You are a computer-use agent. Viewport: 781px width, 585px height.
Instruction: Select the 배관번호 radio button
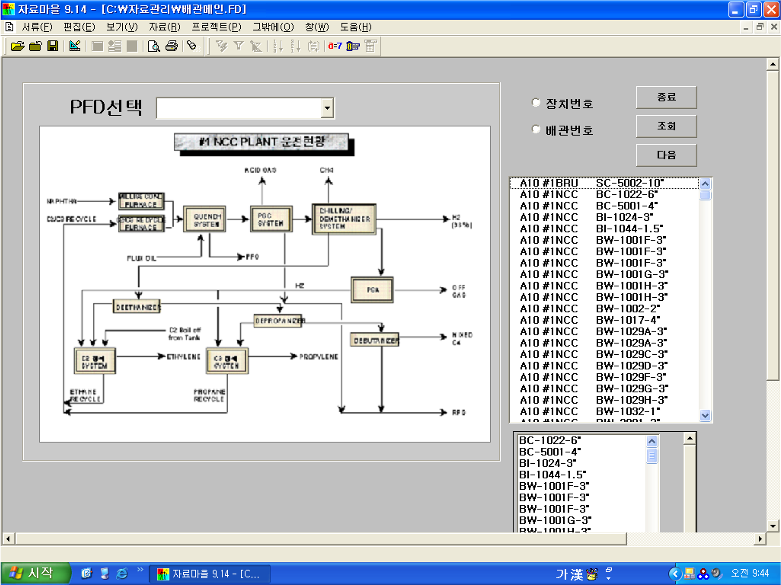[536, 130]
